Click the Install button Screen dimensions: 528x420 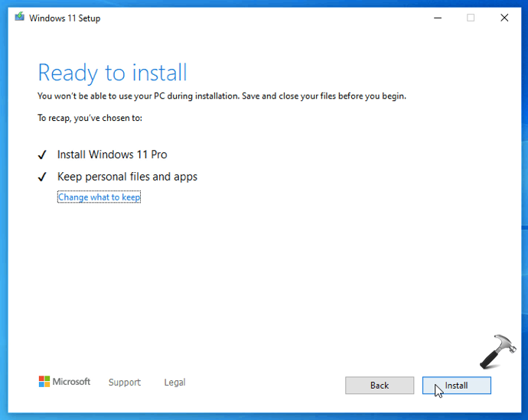pos(456,386)
